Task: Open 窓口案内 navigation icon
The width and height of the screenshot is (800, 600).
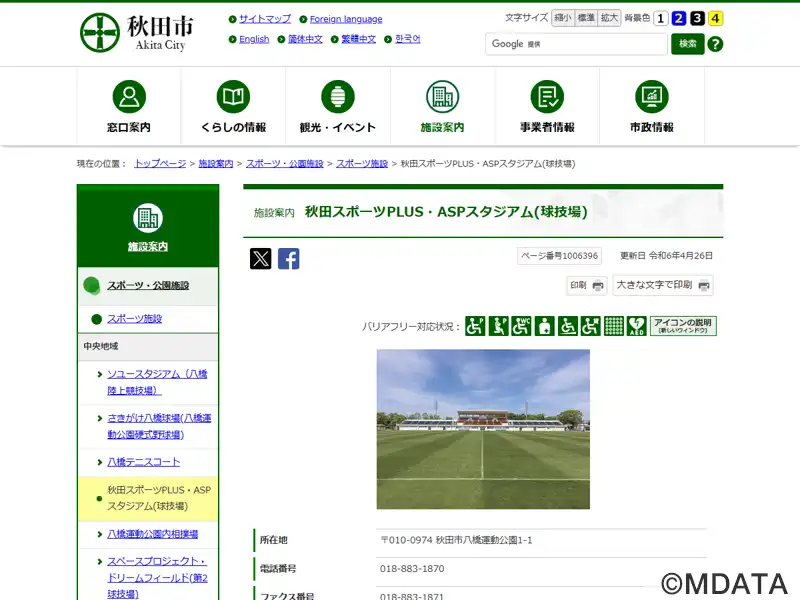Action: (x=129, y=97)
